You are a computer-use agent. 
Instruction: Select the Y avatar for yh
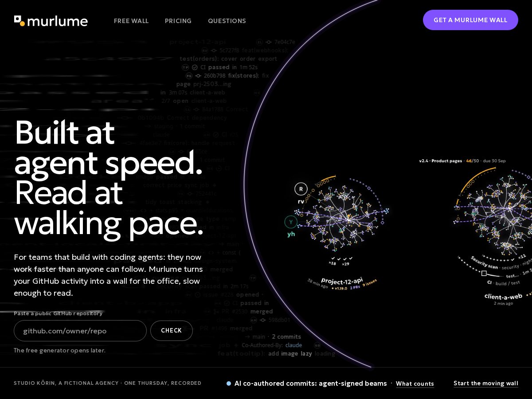click(x=291, y=222)
